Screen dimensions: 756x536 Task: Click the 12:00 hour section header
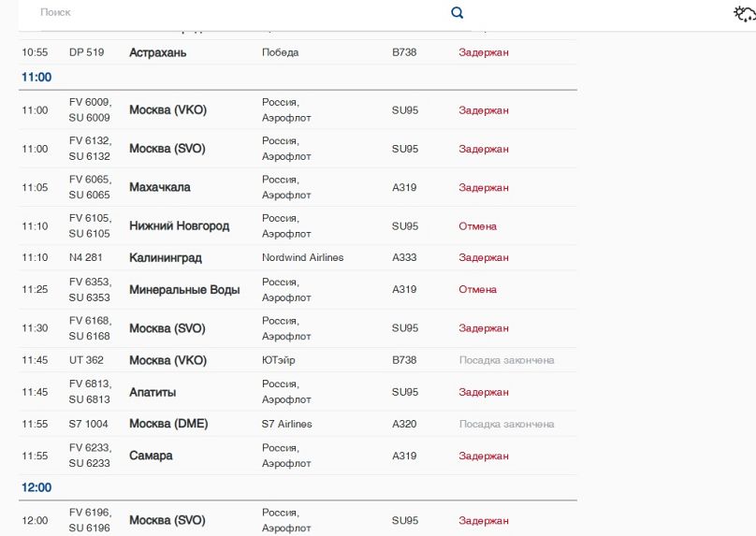36,487
